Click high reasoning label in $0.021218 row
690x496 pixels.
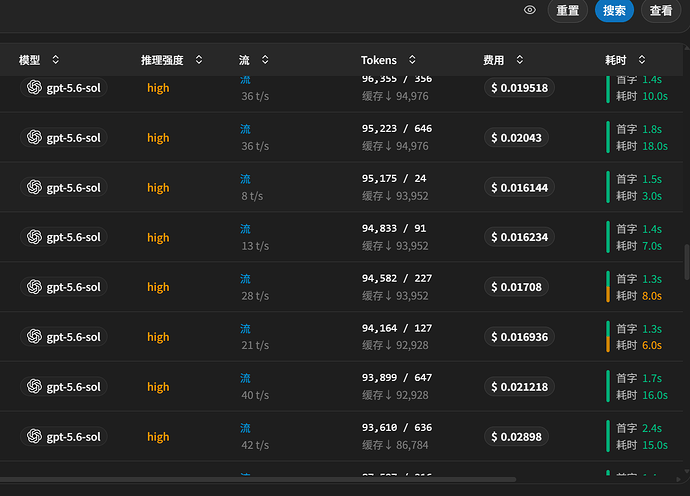click(x=158, y=387)
